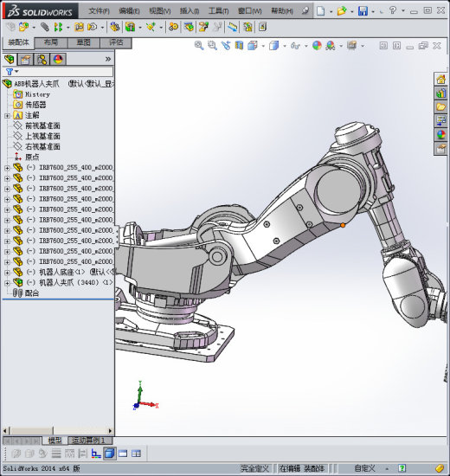Select the 运动算例 1 tab
The height and width of the screenshot is (476, 450).
point(91,441)
